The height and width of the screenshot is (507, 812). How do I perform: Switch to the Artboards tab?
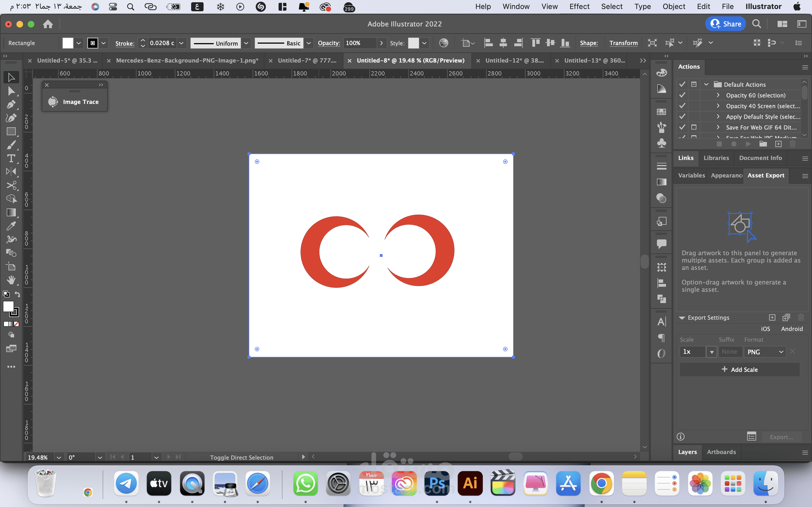(x=721, y=452)
